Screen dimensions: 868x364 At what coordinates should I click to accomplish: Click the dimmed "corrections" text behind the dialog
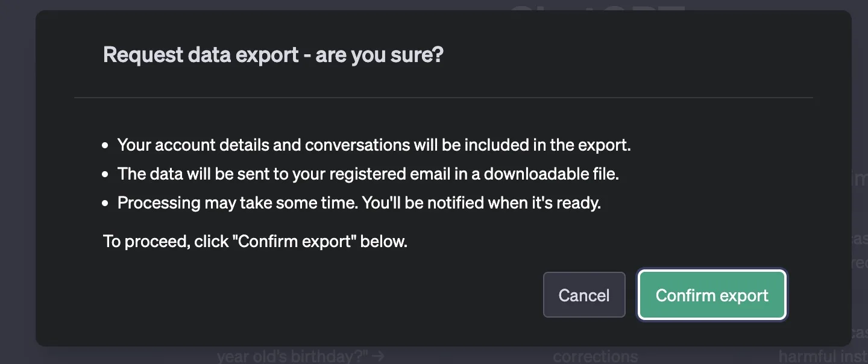click(595, 356)
